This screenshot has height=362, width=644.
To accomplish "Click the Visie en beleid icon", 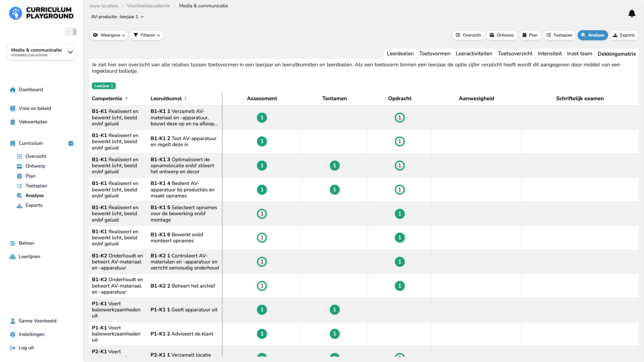I will point(13,108).
